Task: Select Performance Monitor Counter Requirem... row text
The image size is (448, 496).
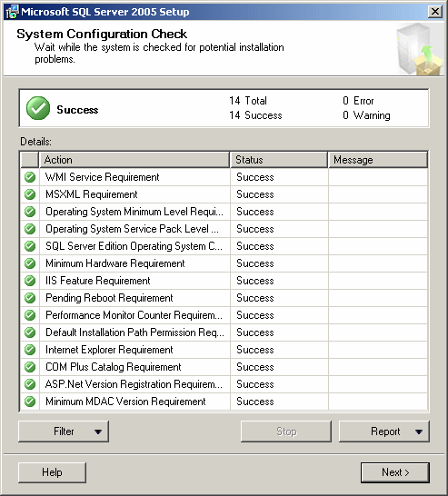Action: click(x=134, y=315)
